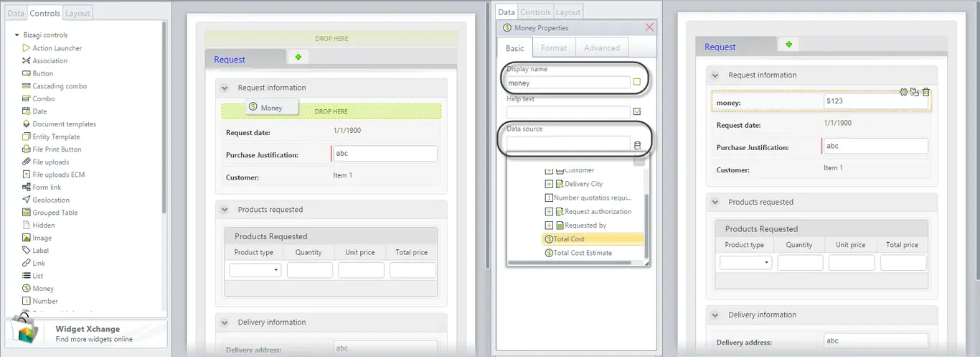Collapse Delivery information section in right form
Image resolution: width=980 pixels, height=357 pixels.
[x=715, y=315]
